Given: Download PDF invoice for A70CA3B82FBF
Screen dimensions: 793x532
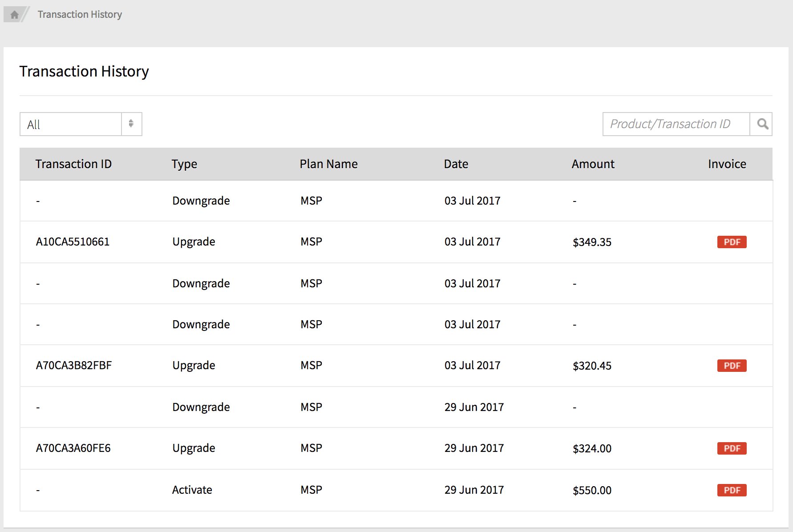Looking at the screenshot, I should point(732,366).
